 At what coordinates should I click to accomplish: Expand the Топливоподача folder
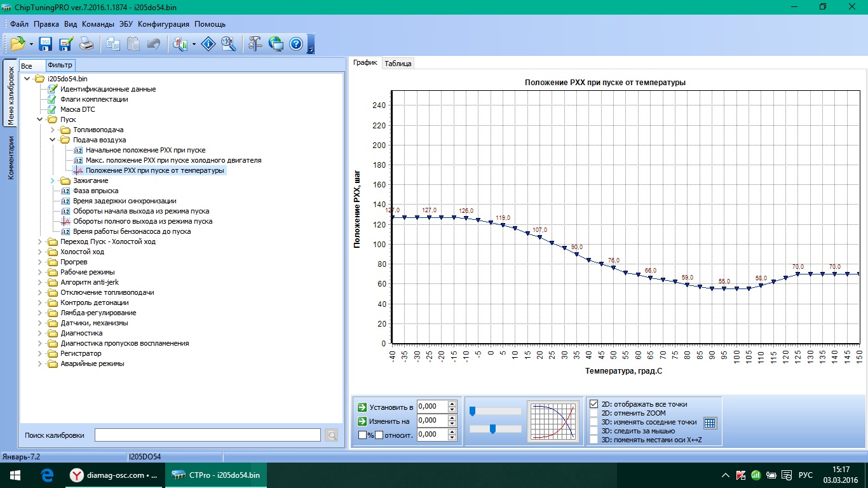click(53, 130)
